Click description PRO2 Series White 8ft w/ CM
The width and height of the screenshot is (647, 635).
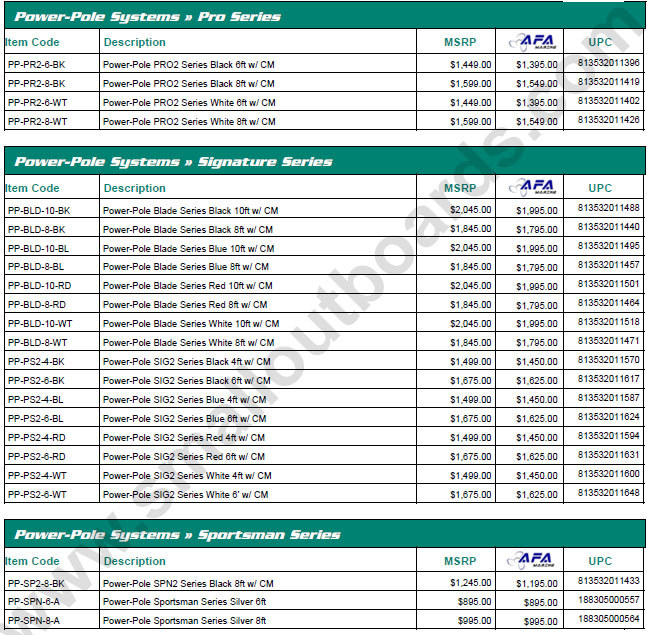point(189,122)
